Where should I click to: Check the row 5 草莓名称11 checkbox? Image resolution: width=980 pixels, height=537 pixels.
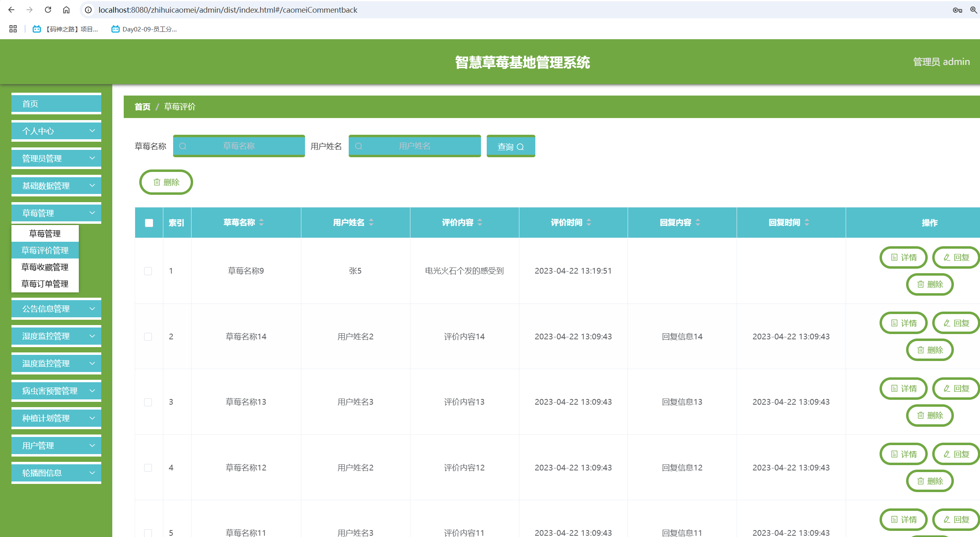coord(148,533)
